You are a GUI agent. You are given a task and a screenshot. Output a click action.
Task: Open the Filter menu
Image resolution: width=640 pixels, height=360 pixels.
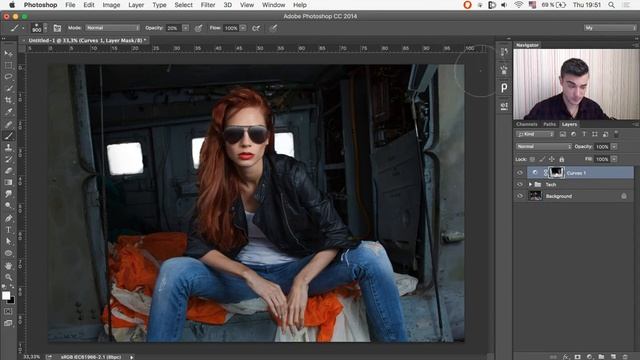click(208, 5)
